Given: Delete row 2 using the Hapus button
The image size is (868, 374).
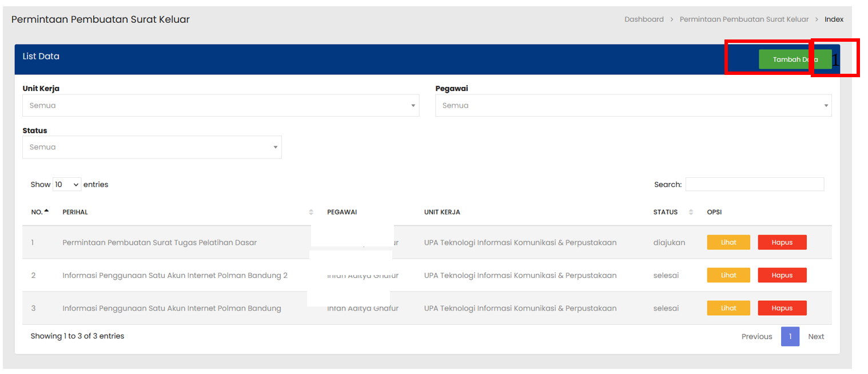Looking at the screenshot, I should click(782, 275).
